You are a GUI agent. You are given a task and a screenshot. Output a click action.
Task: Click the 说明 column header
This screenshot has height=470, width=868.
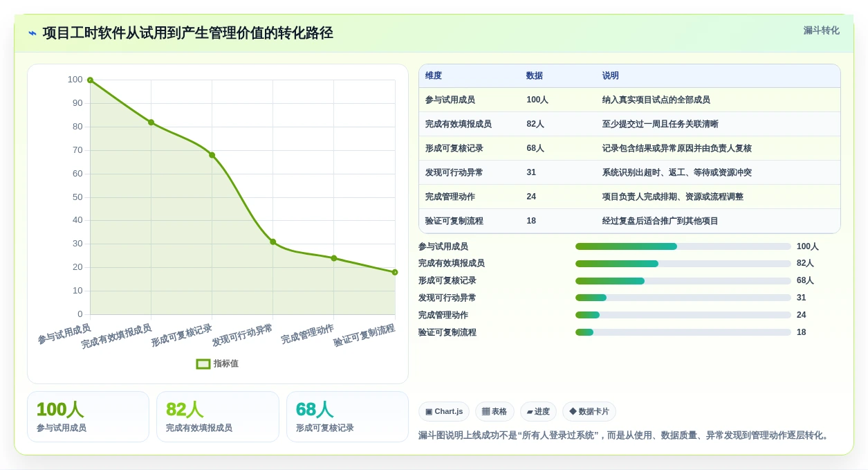point(611,76)
